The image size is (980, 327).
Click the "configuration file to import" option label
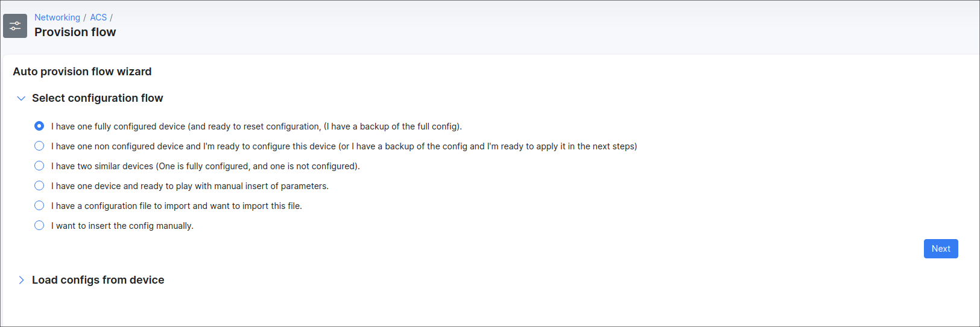coord(176,206)
